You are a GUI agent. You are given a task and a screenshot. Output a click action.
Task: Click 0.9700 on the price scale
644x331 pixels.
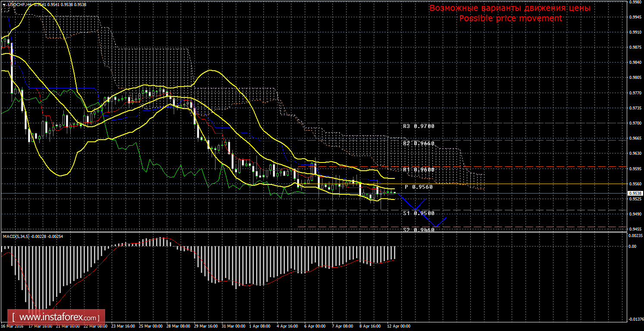point(635,123)
